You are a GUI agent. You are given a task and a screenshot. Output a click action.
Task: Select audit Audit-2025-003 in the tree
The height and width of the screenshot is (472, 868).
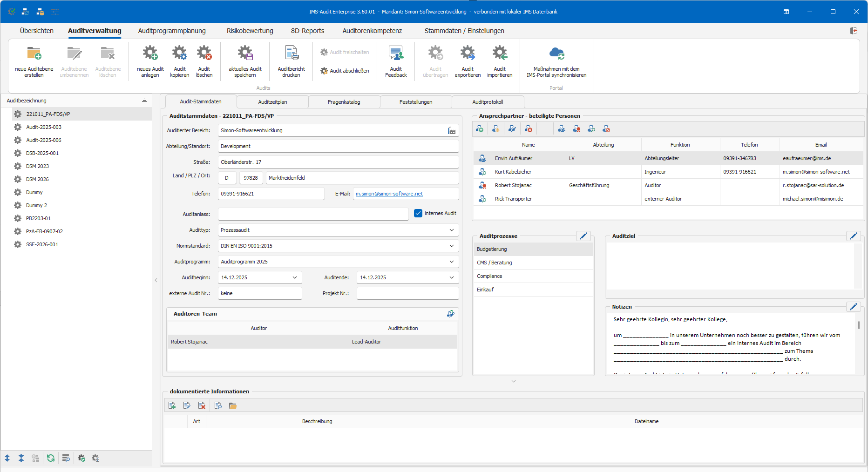[44, 127]
